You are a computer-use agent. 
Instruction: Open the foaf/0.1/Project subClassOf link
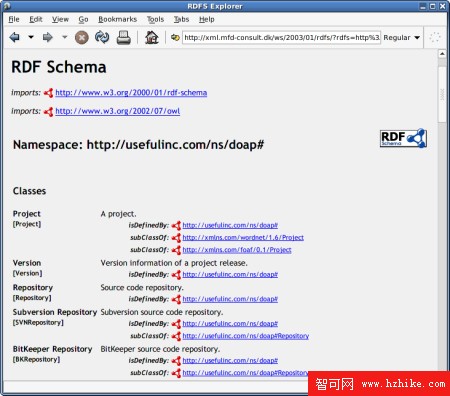coord(237,250)
